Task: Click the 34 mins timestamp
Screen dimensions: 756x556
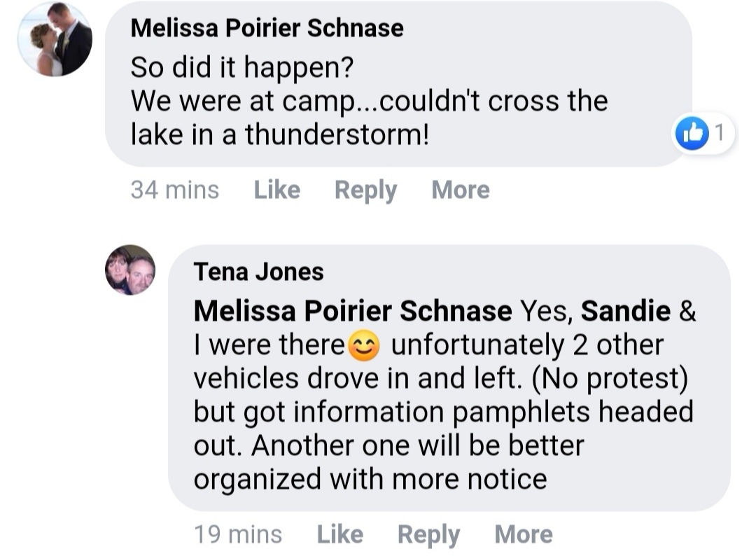Action: coord(174,190)
